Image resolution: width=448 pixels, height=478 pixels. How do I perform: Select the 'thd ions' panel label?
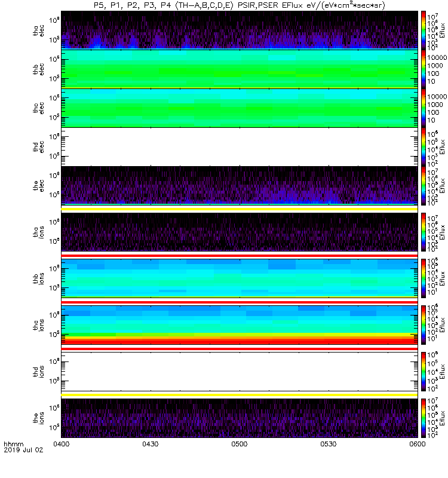click(x=38, y=372)
